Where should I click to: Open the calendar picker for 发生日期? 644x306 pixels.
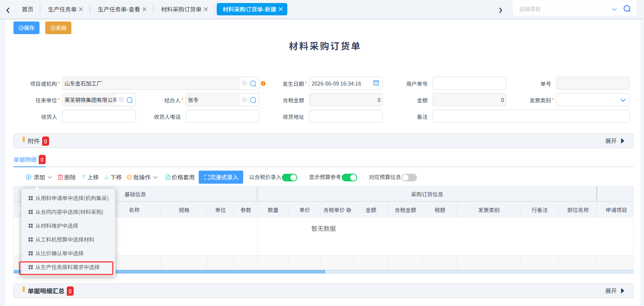point(376,83)
